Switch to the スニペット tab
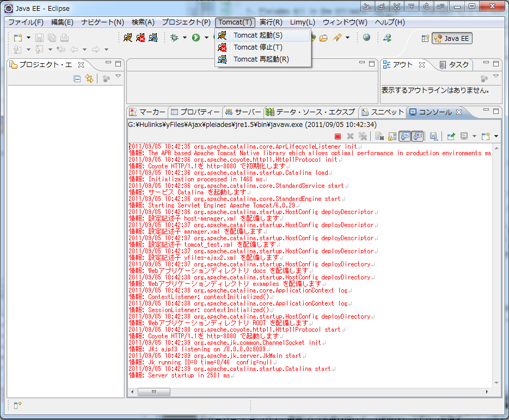Screen dimensions: 509x420 (383, 112)
